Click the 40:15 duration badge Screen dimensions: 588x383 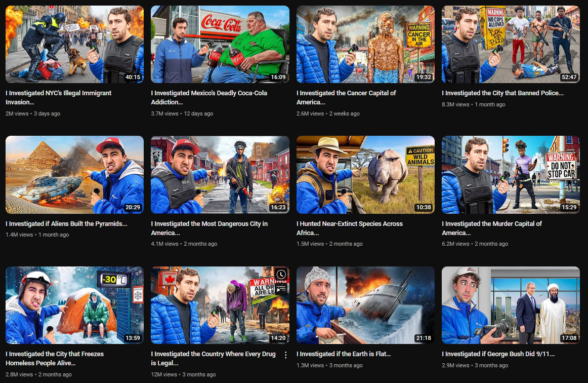133,77
